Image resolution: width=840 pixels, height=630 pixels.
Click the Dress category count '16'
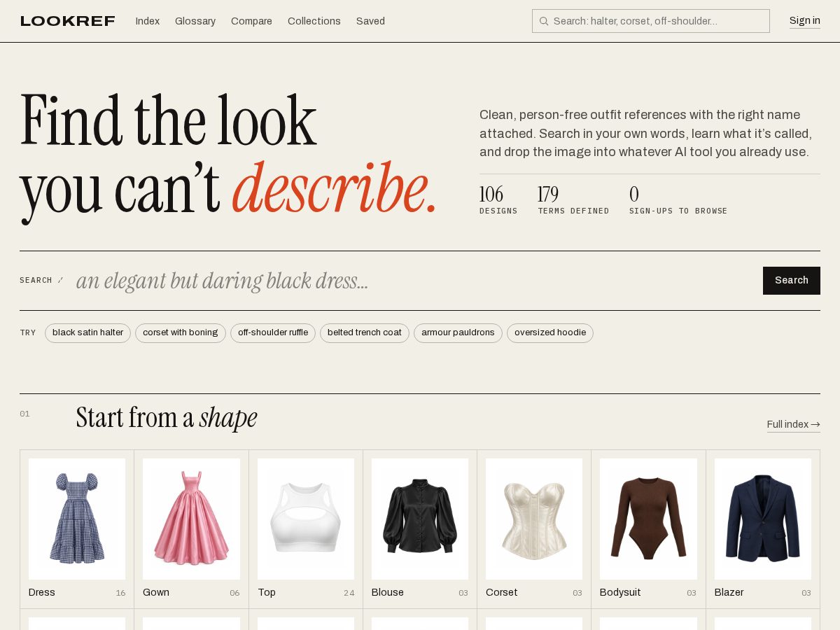coord(120,594)
